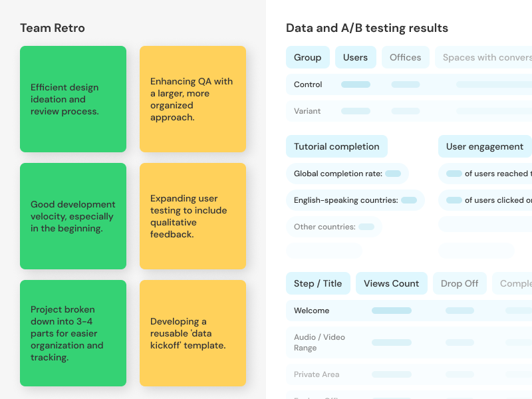Click the 'Developing a reusable data kickoff' note
The image size is (532, 399).
(193, 333)
